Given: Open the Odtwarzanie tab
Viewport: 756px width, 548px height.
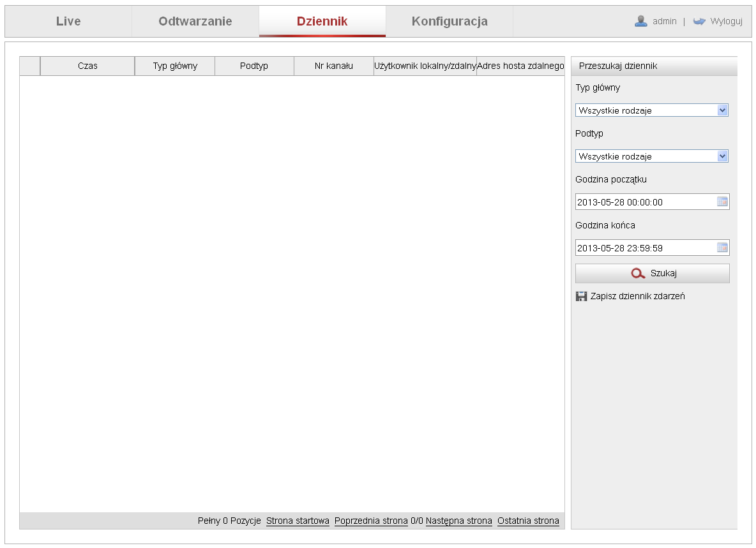Looking at the screenshot, I should click(195, 21).
